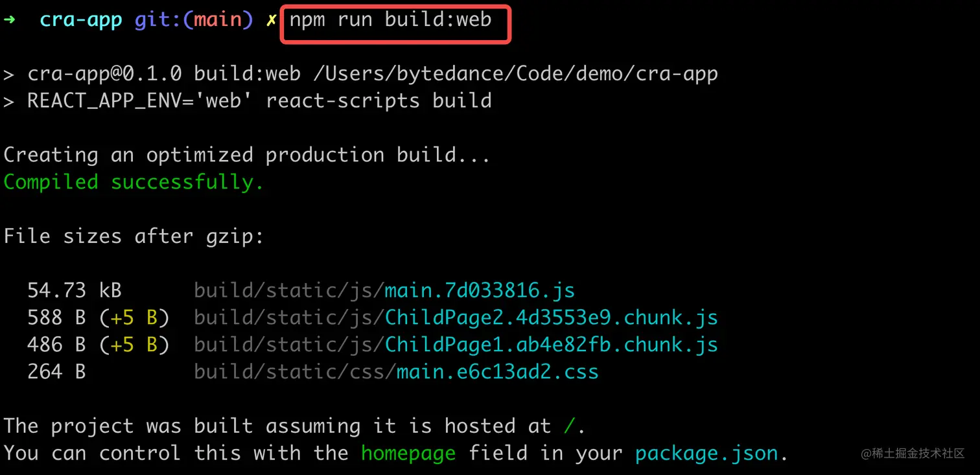Click the 'git:(main)' branch indicator
The image size is (980, 475).
click(x=194, y=20)
